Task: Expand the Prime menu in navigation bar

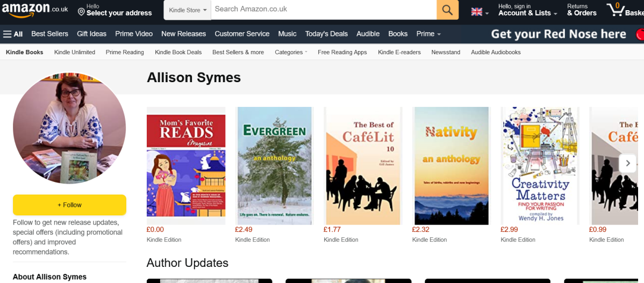Action: pyautogui.click(x=428, y=34)
